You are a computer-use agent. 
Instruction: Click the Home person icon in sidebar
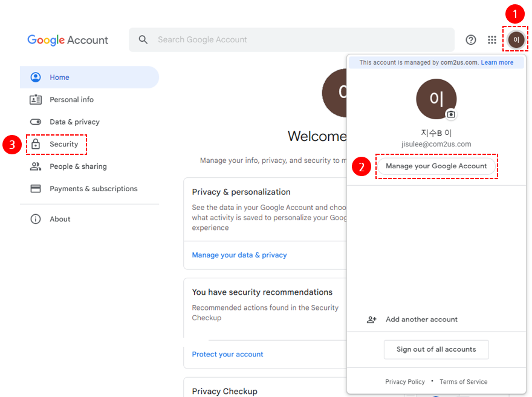36,77
